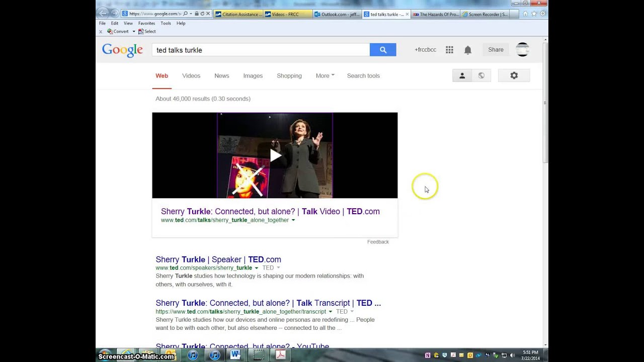Open Adobe PDF reader in taskbar

280,355
